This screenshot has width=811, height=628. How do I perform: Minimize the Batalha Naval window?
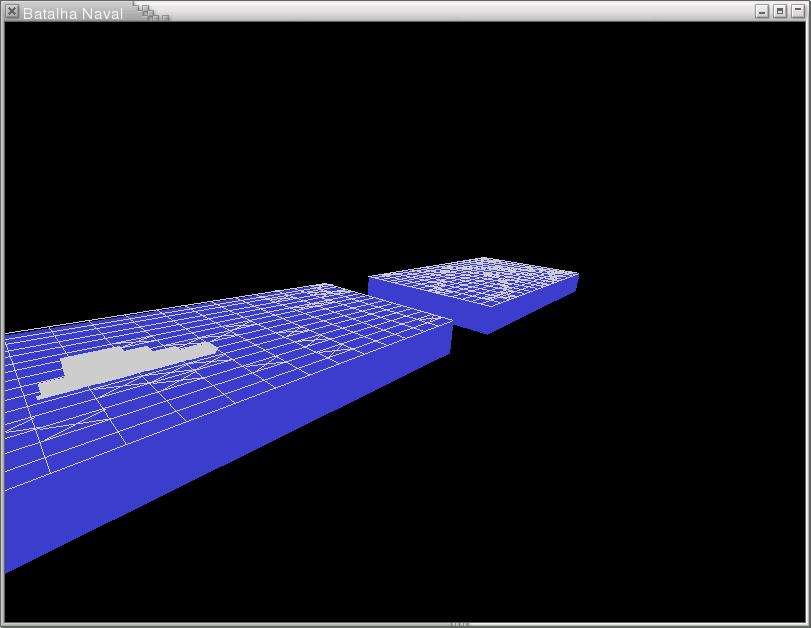pos(762,12)
